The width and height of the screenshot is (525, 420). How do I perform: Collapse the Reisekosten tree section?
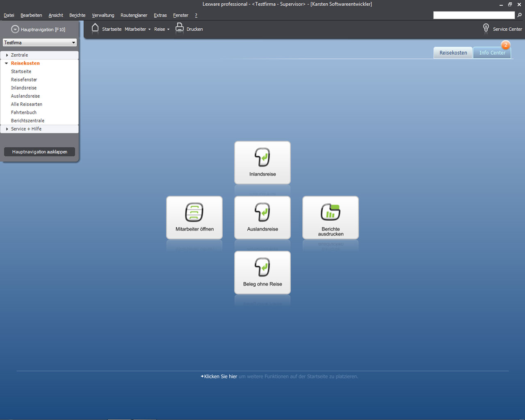coord(7,63)
